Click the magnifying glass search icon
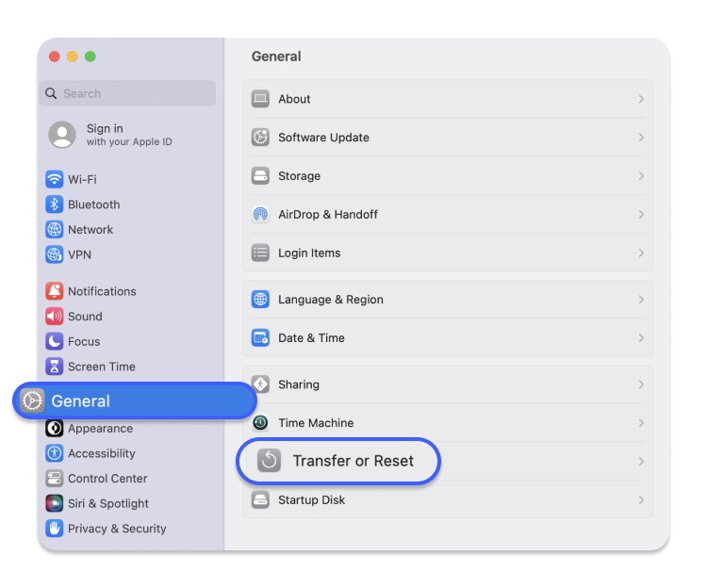 [51, 93]
